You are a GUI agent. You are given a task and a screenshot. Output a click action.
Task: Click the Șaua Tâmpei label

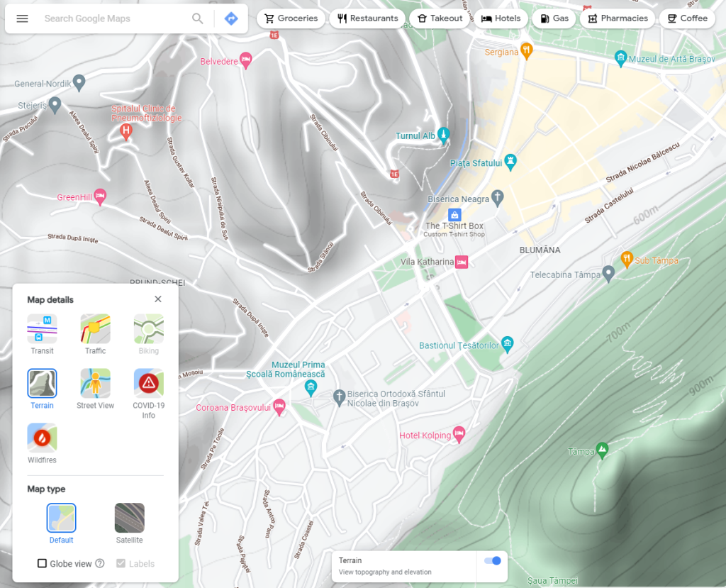(553, 581)
